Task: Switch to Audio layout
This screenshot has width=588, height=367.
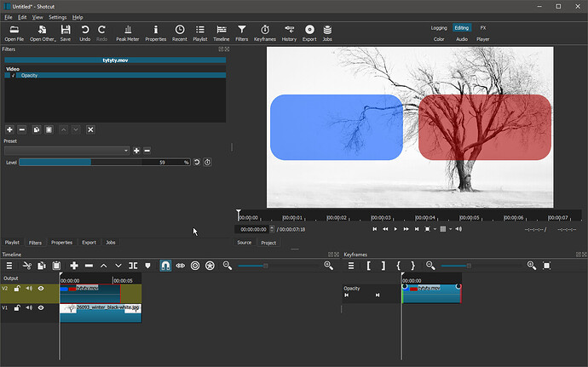Action: pyautogui.click(x=462, y=39)
